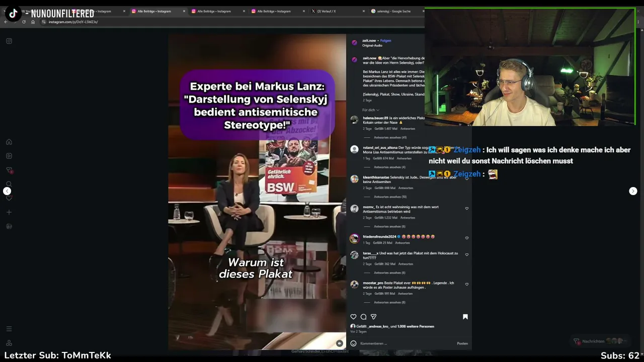View likes on moostar_pro's comment (991 Mal)
The image size is (644, 362).
(x=384, y=294)
